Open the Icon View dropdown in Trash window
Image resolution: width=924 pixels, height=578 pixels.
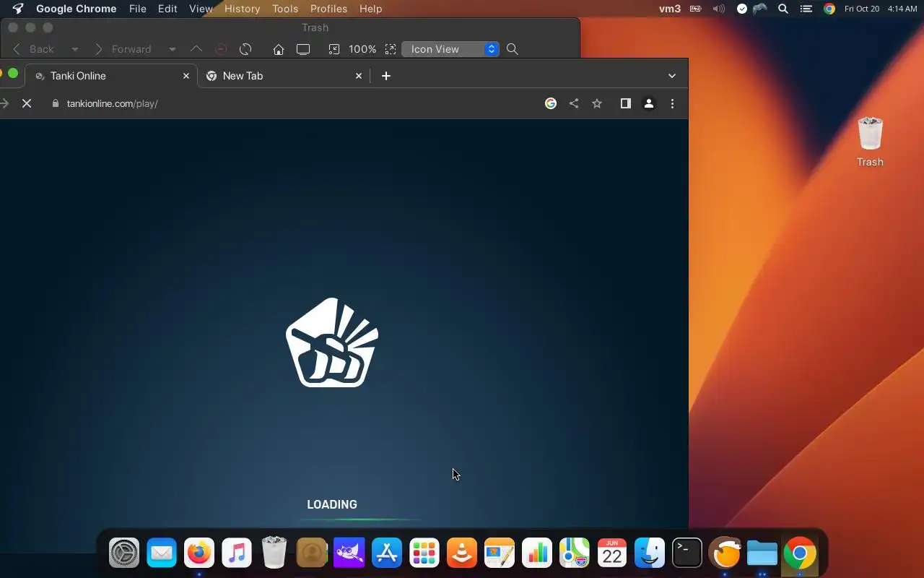pos(450,49)
